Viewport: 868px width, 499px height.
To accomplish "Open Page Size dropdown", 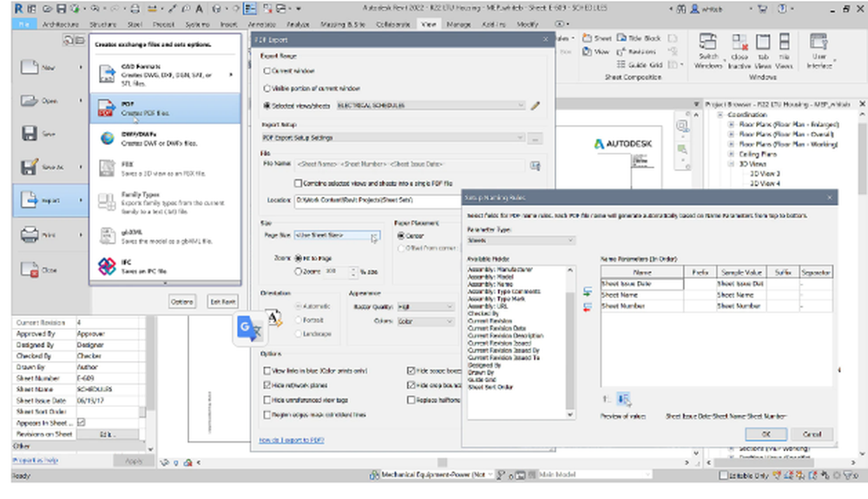I will 337,236.
